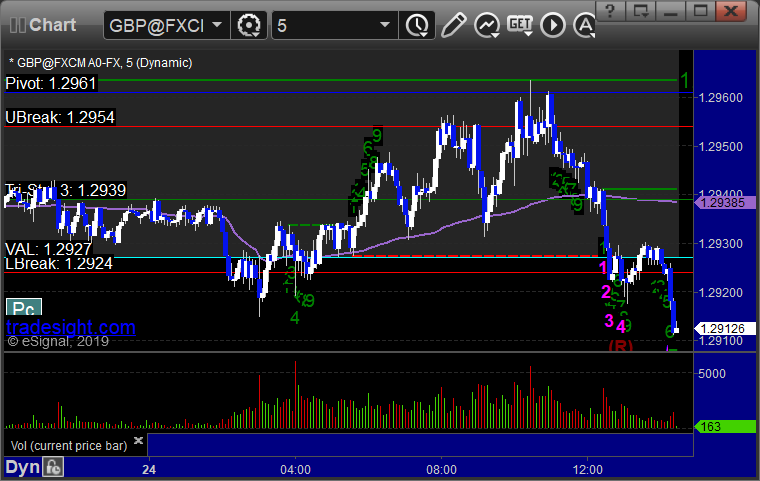
Task: Click the Dyn label at bottom
Action: [22, 467]
